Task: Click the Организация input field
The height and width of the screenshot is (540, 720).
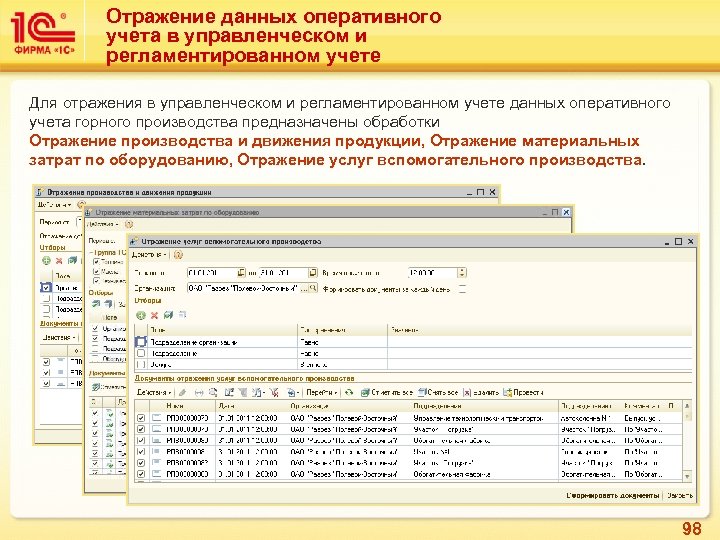Action: [243, 288]
